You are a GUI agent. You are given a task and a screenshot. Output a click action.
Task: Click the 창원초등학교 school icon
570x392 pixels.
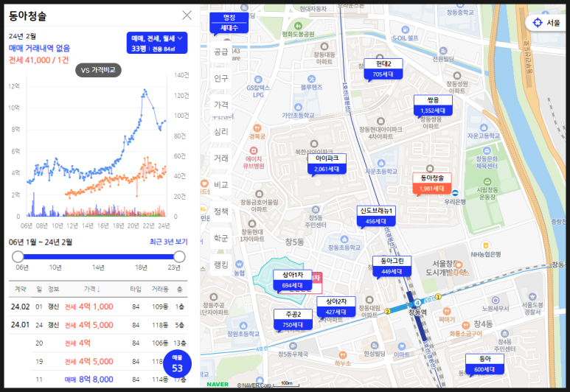[x=243, y=326]
